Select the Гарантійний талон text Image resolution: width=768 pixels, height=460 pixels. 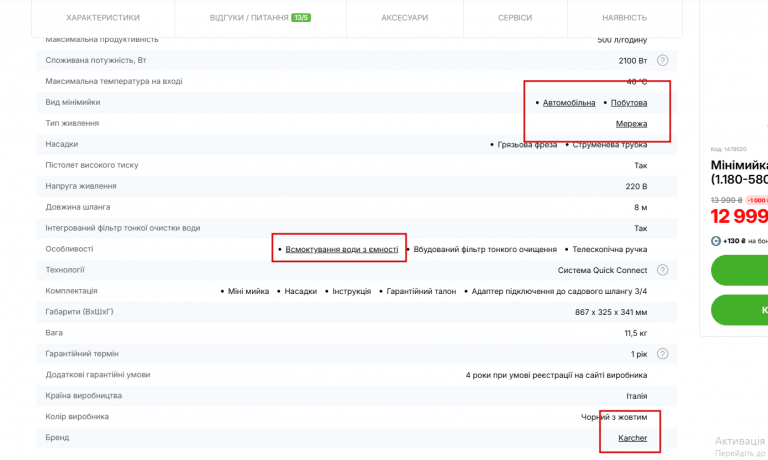pyautogui.click(x=421, y=291)
